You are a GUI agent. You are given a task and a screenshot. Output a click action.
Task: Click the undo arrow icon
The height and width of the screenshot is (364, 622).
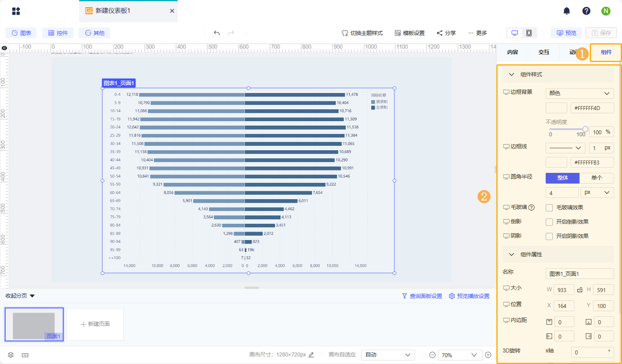point(217,33)
